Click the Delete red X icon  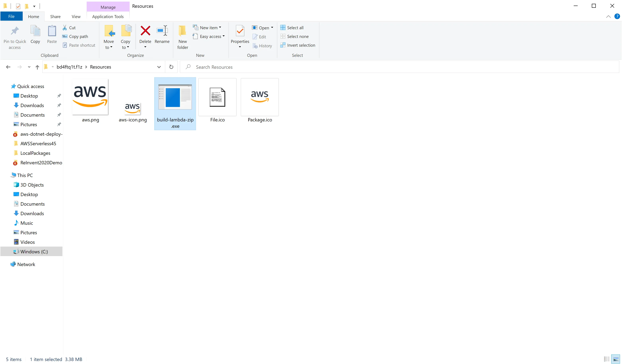[x=145, y=31]
